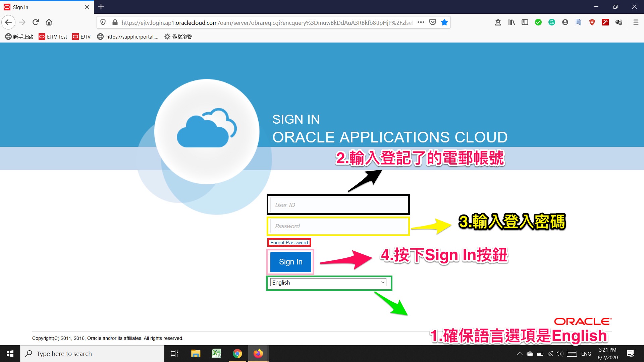The height and width of the screenshot is (362, 644).
Task: Open Chrome from the taskbar
Action: (237, 354)
